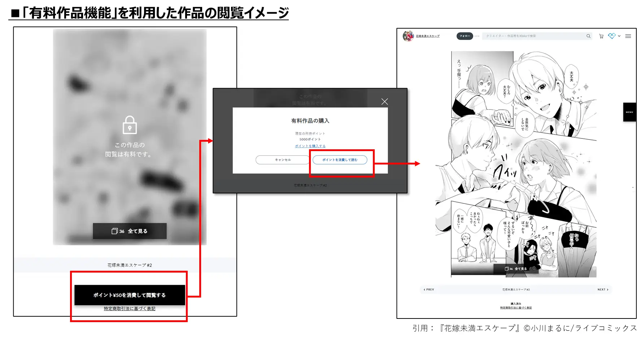This screenshot has height=338, width=644.
Task: Click the ポイント¥50を消費して閲覧する button
Action: pyautogui.click(x=130, y=295)
